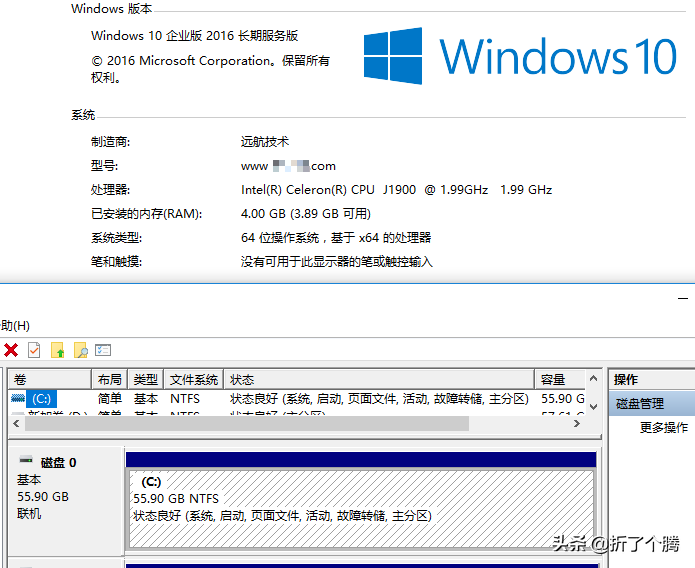Screen dimensions: 695x568
Task: Open the Help (H) menu
Action: click(x=15, y=326)
